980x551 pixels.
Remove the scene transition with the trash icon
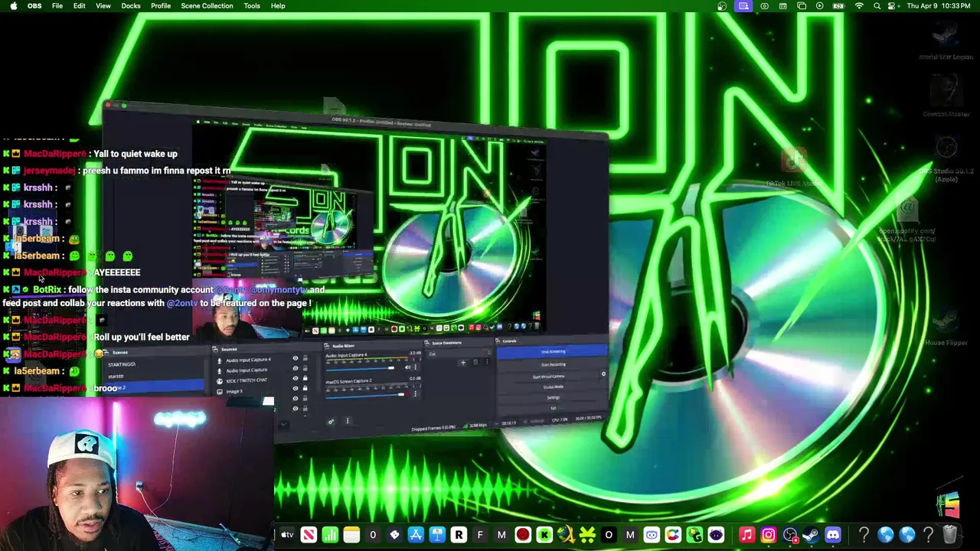pos(475,363)
